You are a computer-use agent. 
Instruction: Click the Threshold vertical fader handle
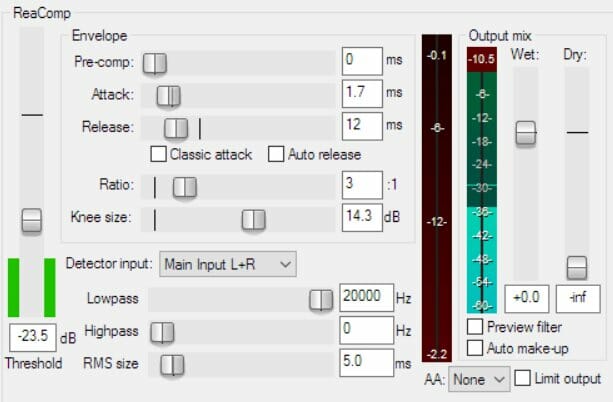32,221
